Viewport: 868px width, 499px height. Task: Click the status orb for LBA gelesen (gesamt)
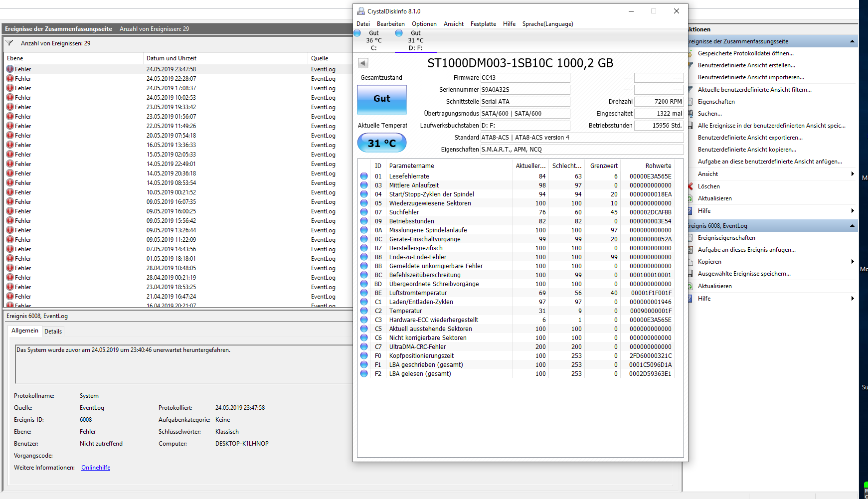364,374
